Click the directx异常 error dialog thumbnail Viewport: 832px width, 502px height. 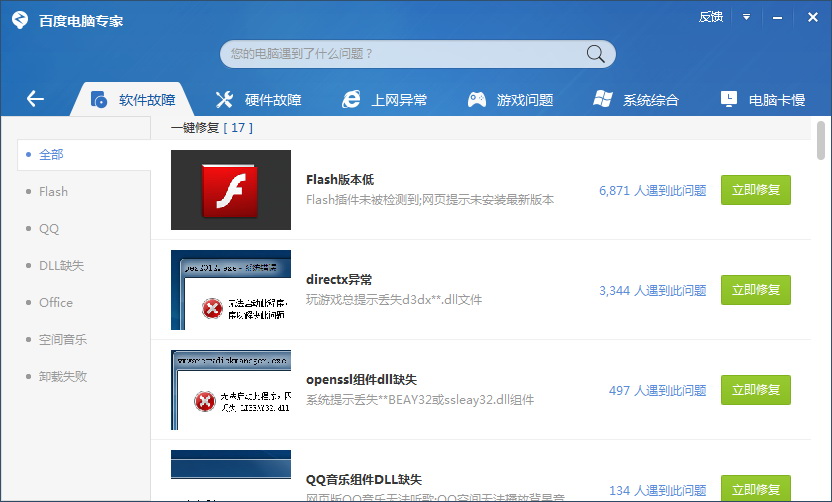[x=231, y=290]
